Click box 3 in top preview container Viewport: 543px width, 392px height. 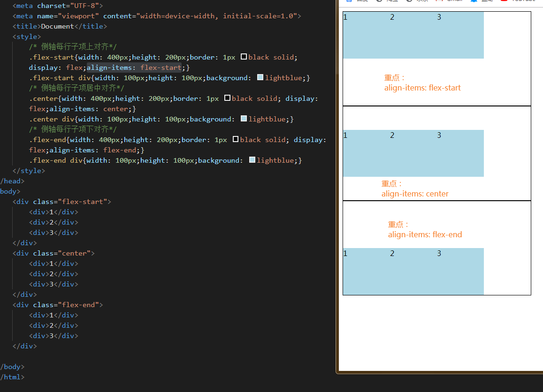[x=460, y=35]
